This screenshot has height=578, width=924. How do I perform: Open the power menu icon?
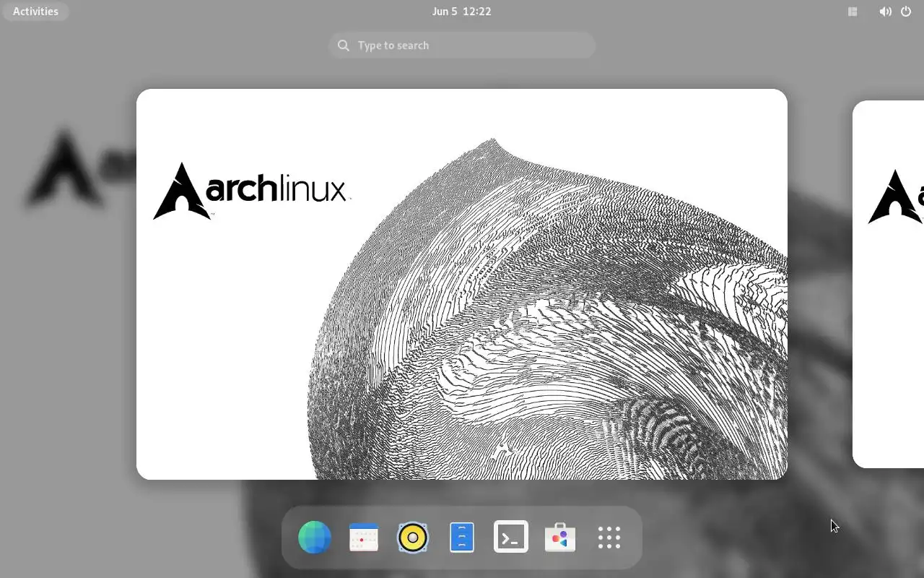coord(906,12)
